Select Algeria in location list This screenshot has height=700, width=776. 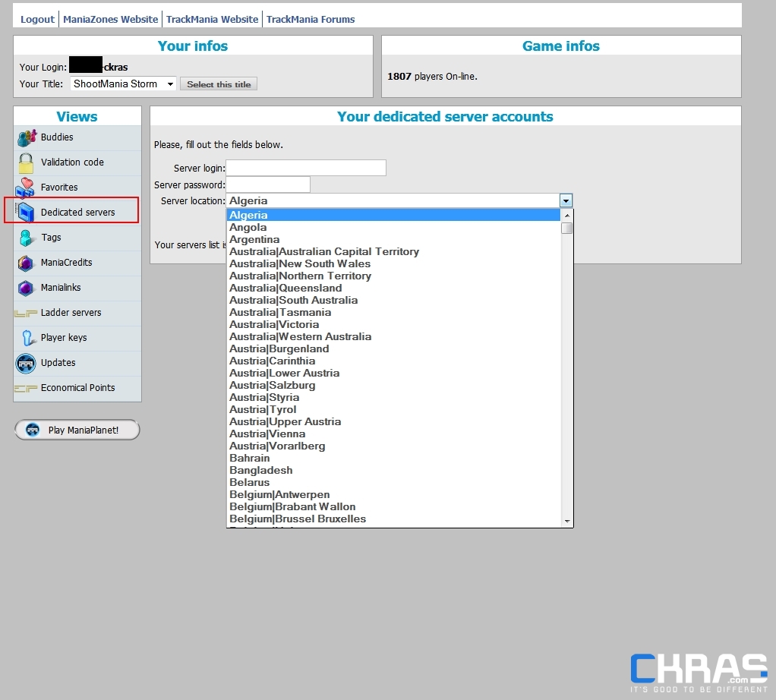(393, 215)
